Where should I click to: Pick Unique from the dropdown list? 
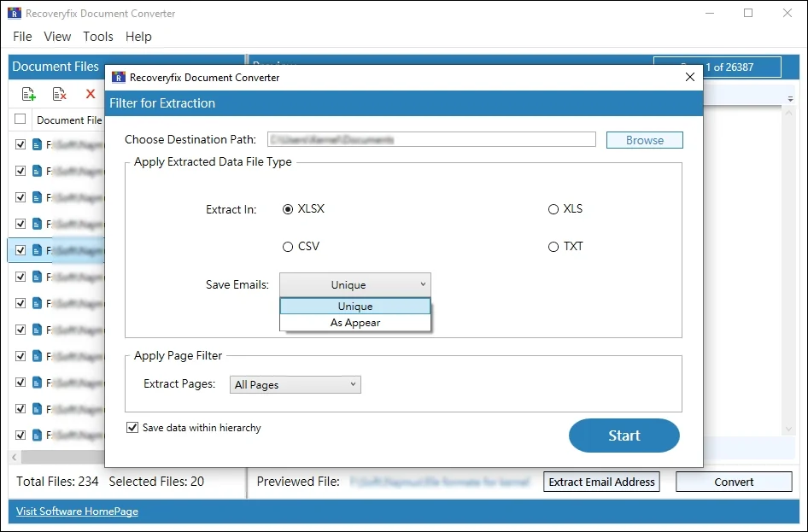tap(355, 306)
